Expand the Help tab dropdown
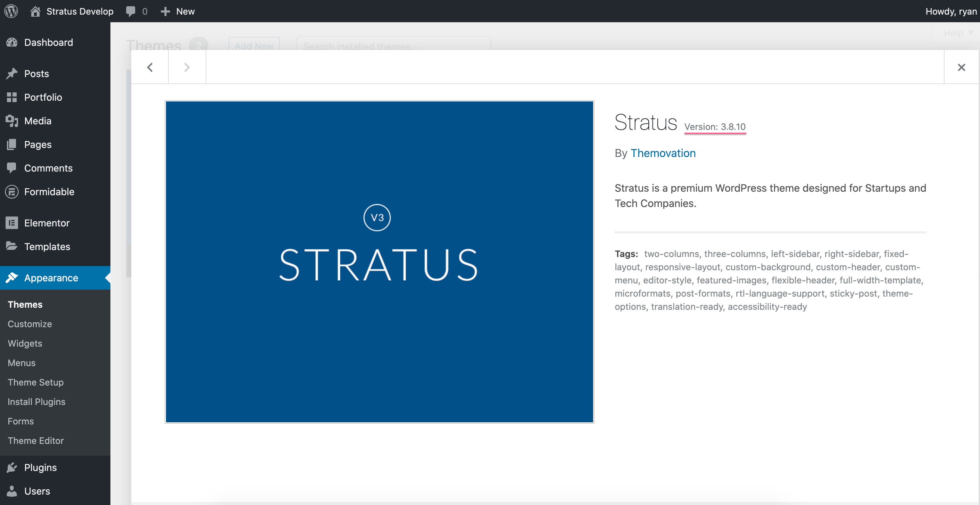Viewport: 980px width, 505px height. (957, 33)
